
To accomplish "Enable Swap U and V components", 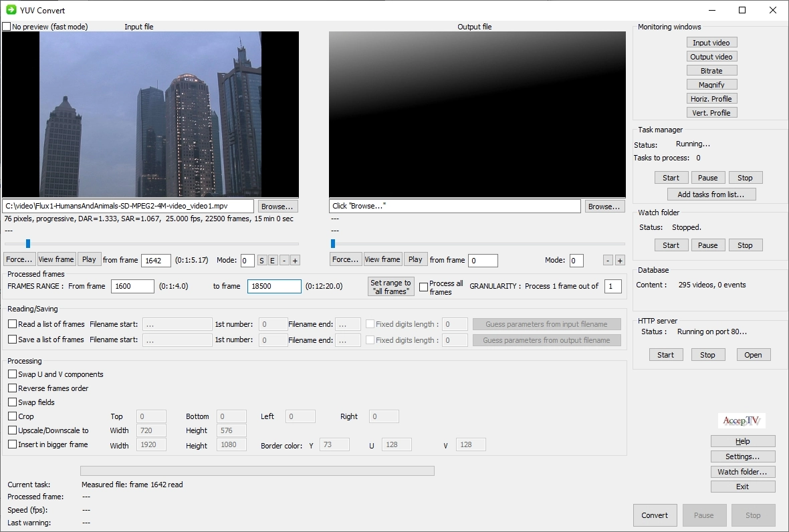I will [13, 374].
